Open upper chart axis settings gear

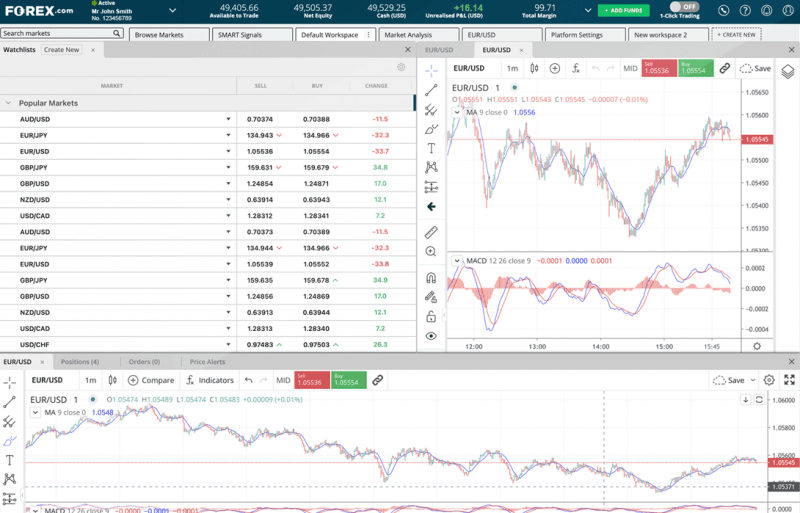757,346
